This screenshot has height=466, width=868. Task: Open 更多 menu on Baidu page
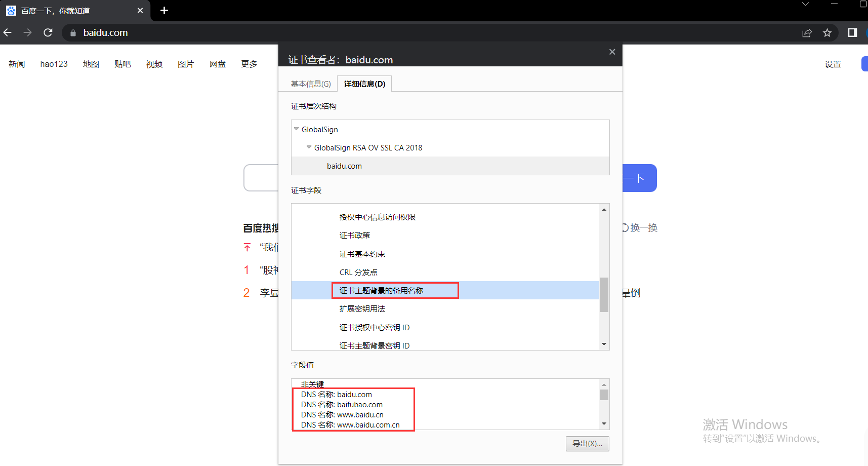coord(249,64)
